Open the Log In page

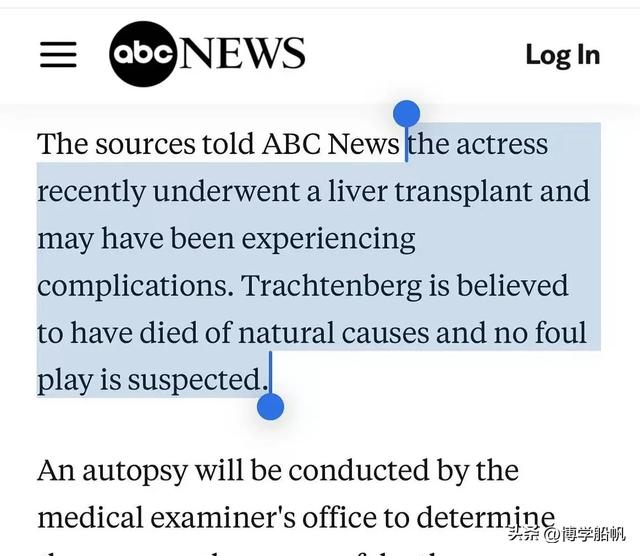pyautogui.click(x=563, y=55)
